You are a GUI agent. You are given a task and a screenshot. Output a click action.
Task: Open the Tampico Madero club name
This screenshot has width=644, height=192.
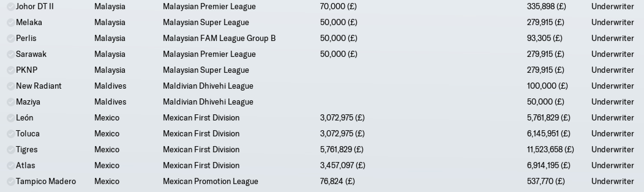click(x=46, y=181)
